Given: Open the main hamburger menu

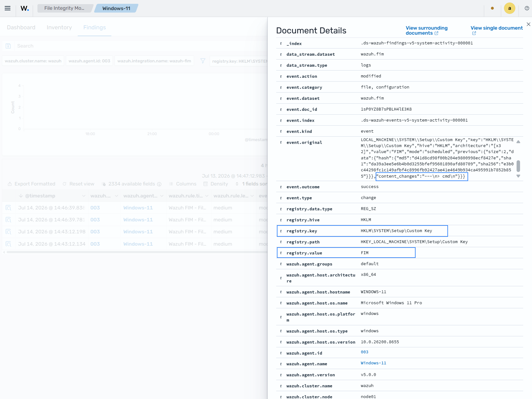Looking at the screenshot, I should [8, 8].
